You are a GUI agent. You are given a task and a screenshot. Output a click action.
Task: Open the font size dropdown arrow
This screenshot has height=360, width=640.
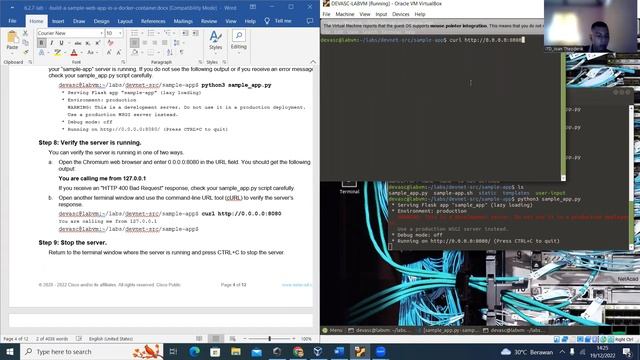pyautogui.click(x=120, y=33)
